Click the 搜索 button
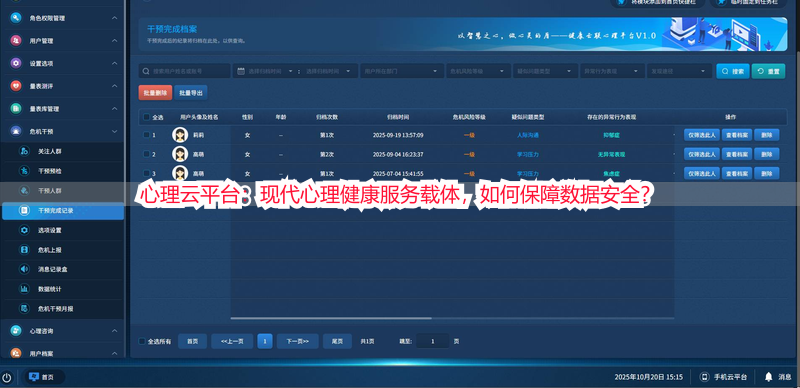The width and height of the screenshot is (800, 388). (x=733, y=71)
